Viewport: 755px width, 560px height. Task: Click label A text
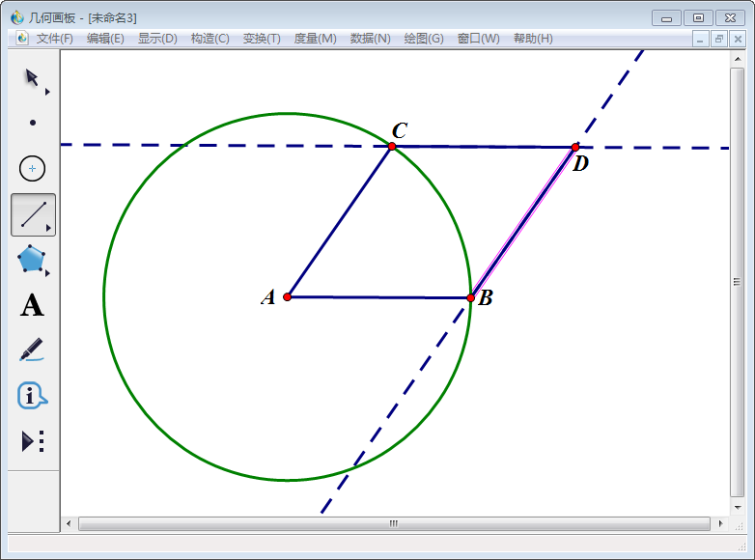268,297
